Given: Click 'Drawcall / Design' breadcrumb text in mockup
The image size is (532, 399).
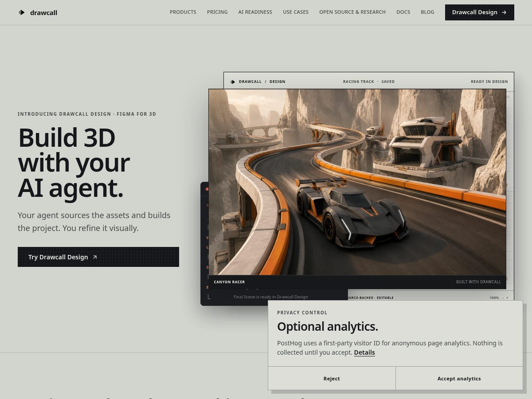Looking at the screenshot, I should click(x=262, y=82).
